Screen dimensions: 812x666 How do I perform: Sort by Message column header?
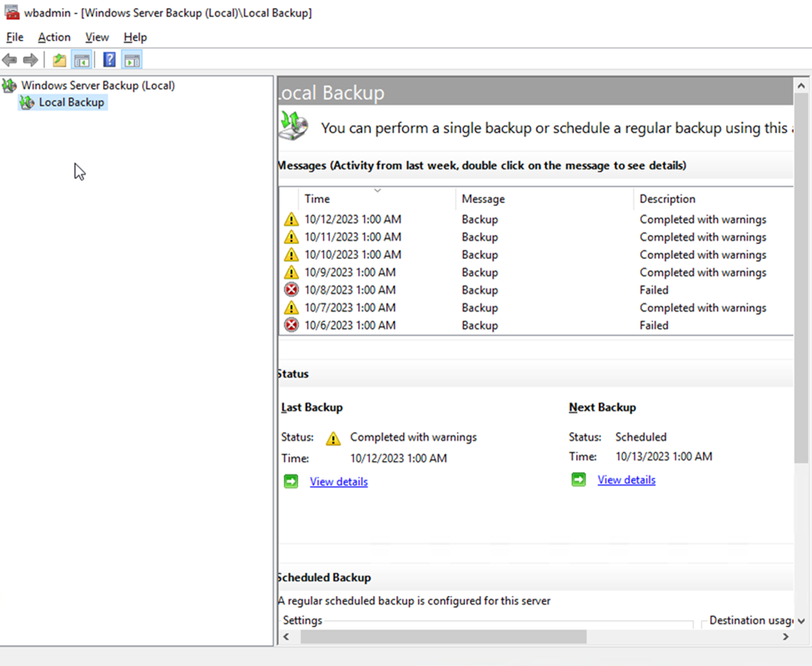click(x=545, y=199)
